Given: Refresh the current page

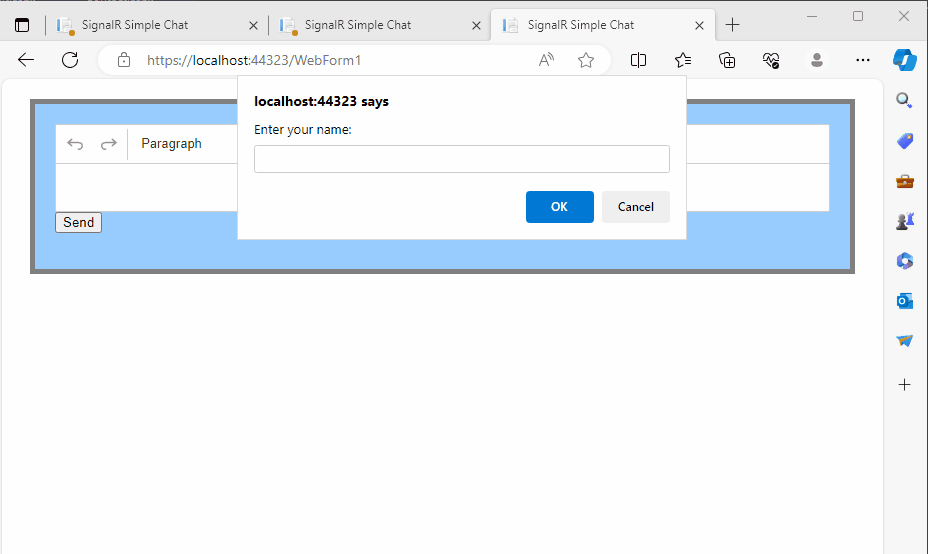Looking at the screenshot, I should [70, 60].
